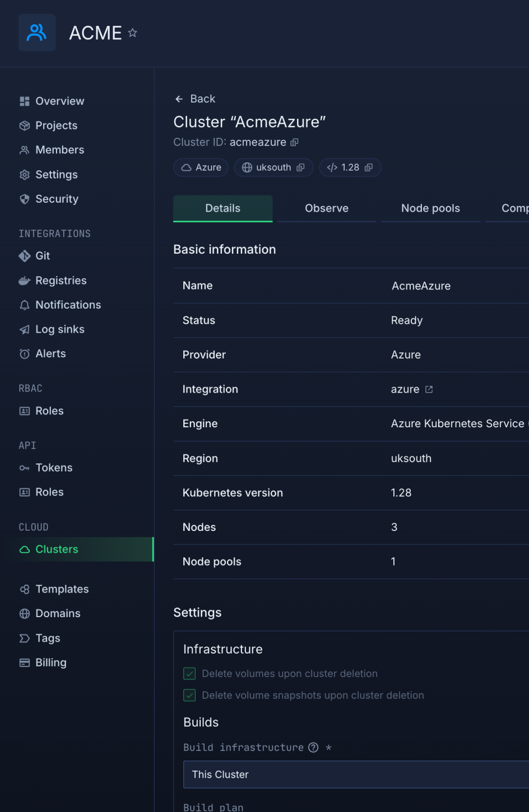Switch to the Node pools tab
The image size is (529, 812).
[x=430, y=208]
